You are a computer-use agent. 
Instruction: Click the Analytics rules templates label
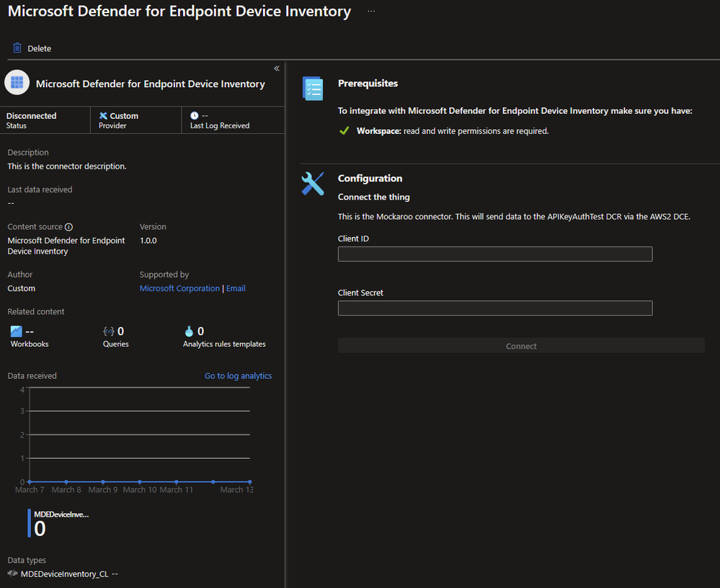pos(224,344)
